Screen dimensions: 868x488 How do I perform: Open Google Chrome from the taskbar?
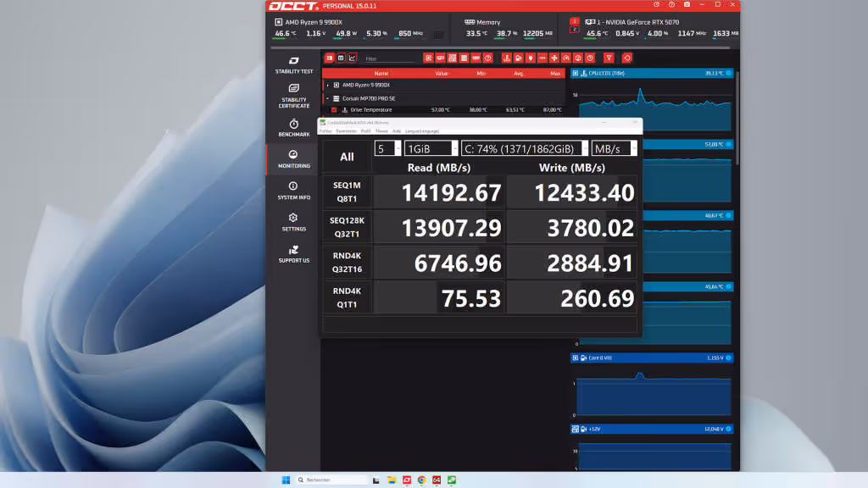click(421, 480)
